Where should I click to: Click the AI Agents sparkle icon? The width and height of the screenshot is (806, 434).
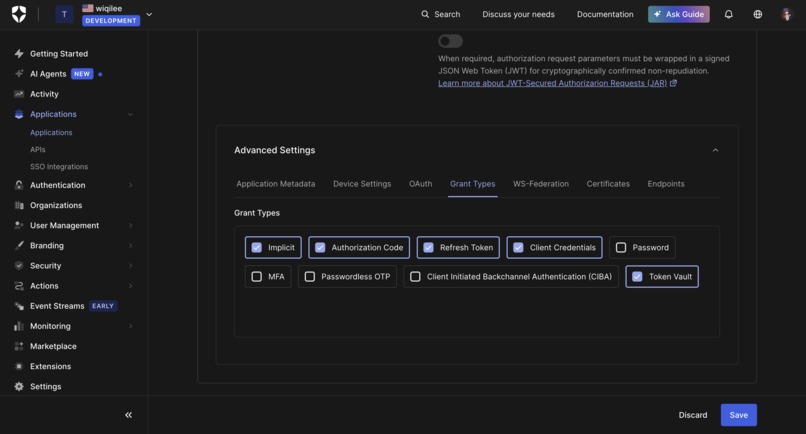click(x=19, y=74)
